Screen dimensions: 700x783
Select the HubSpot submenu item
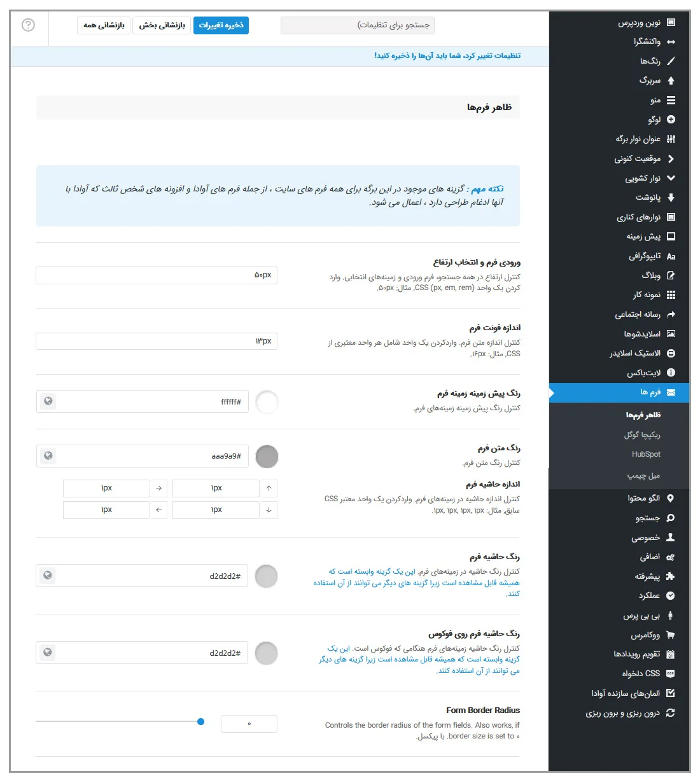(x=646, y=454)
